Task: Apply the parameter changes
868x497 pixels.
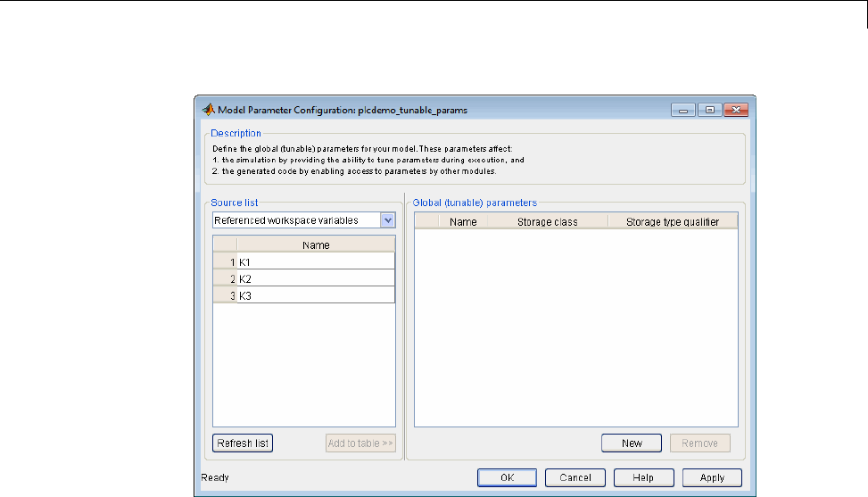Action: [x=712, y=477]
